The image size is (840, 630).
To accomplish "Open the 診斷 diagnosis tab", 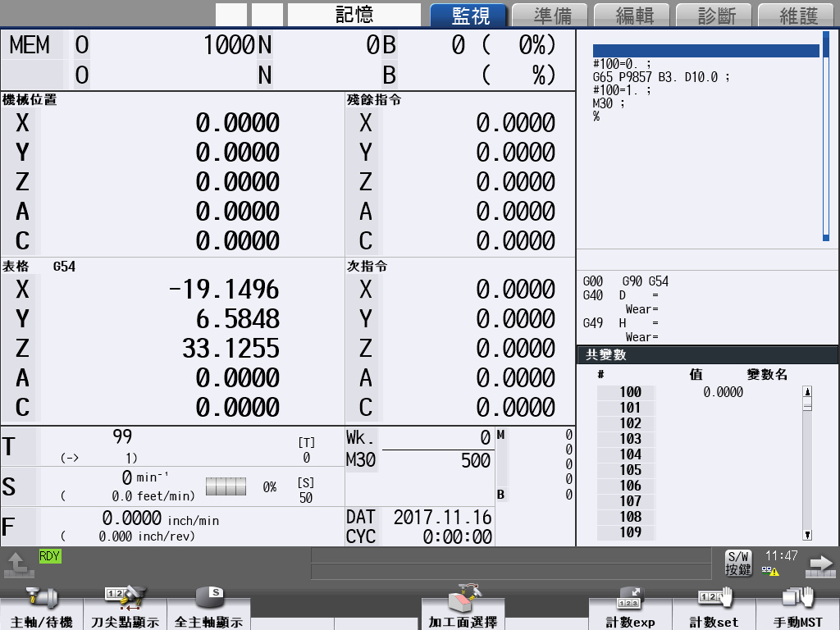I will 716,15.
